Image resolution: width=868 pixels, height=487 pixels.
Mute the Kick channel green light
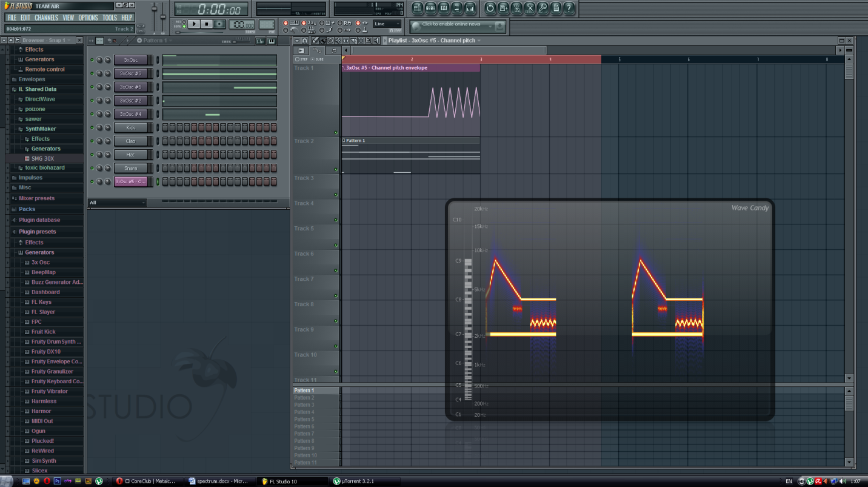(92, 127)
